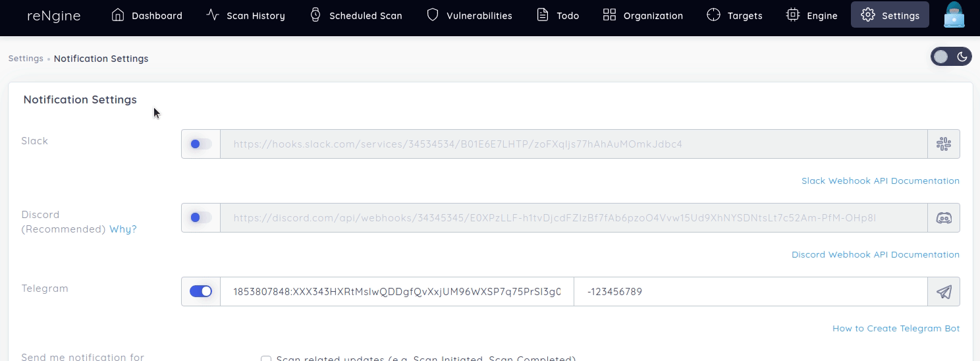This screenshot has width=980, height=361.
Task: Click the Send me notification for label
Action: coord(82,357)
